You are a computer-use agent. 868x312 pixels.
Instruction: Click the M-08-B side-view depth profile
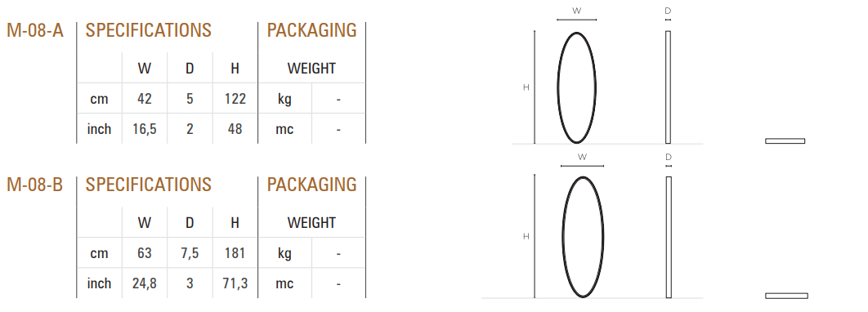click(x=669, y=238)
